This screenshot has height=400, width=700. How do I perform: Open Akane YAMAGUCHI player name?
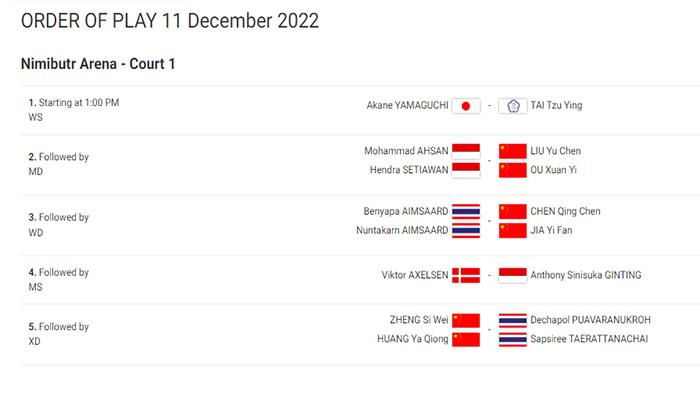pos(406,106)
